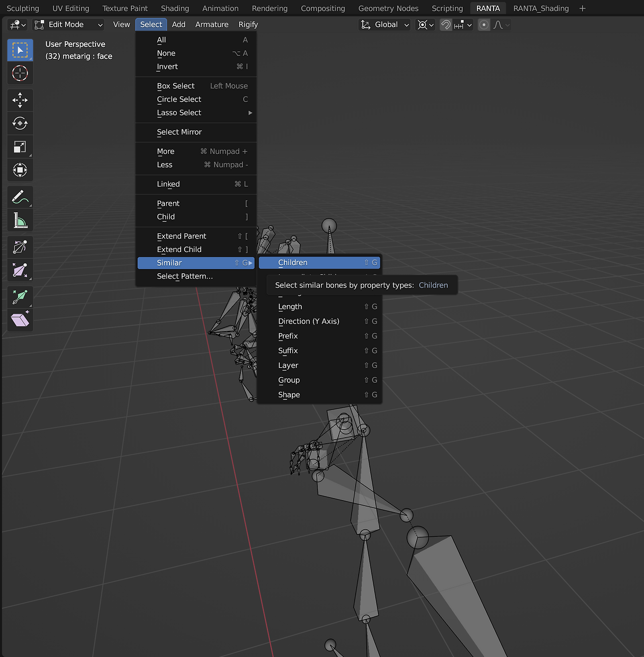This screenshot has width=644, height=657.
Task: Select the Bone Size tool
Action: click(x=20, y=270)
